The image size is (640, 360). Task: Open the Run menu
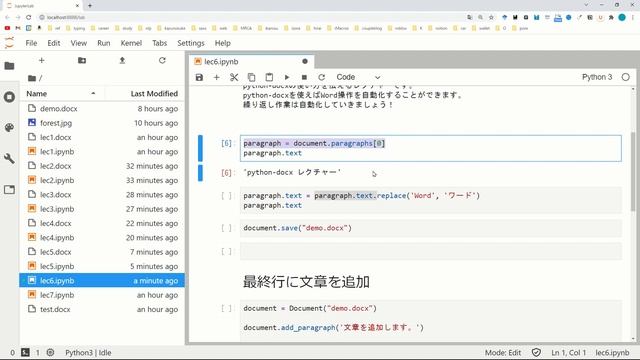(x=104, y=43)
